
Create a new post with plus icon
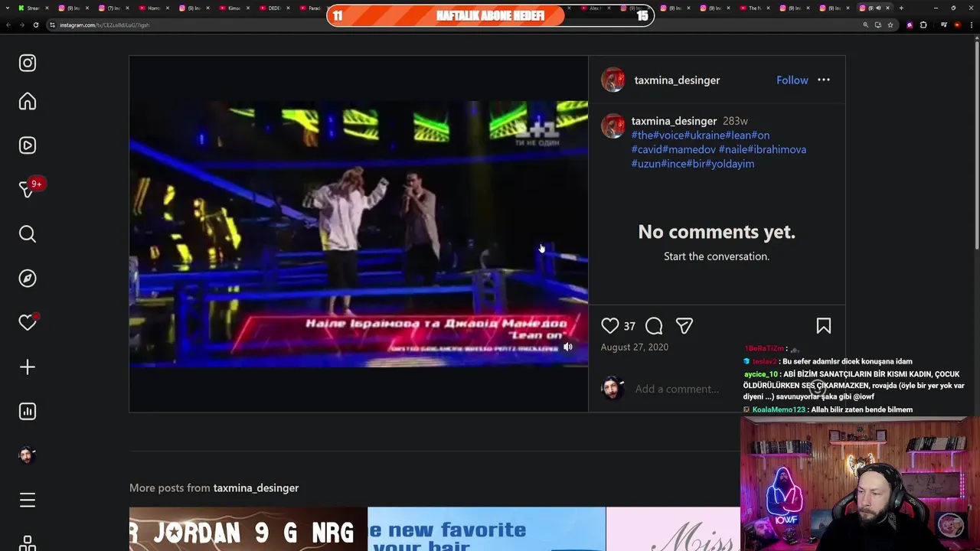point(28,367)
